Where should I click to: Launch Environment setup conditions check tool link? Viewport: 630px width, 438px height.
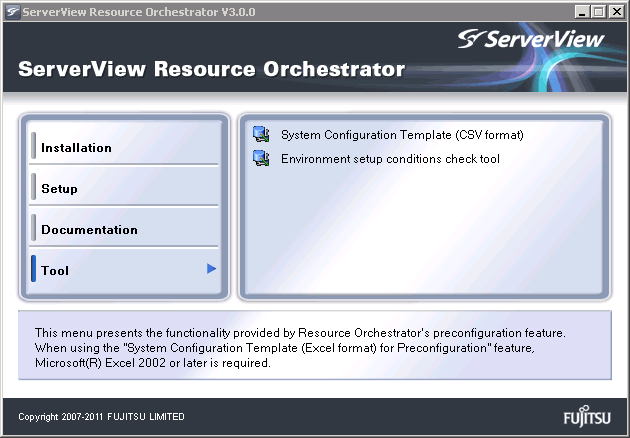390,159
